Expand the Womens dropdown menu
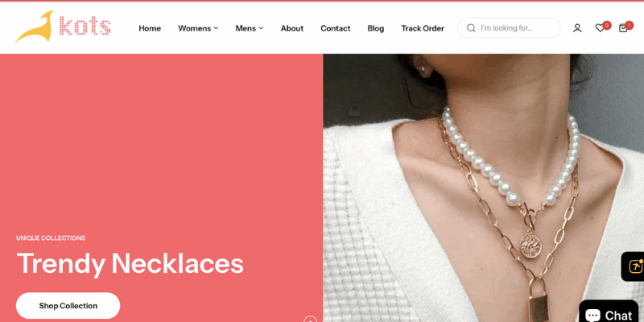The width and height of the screenshot is (644, 322). [198, 28]
